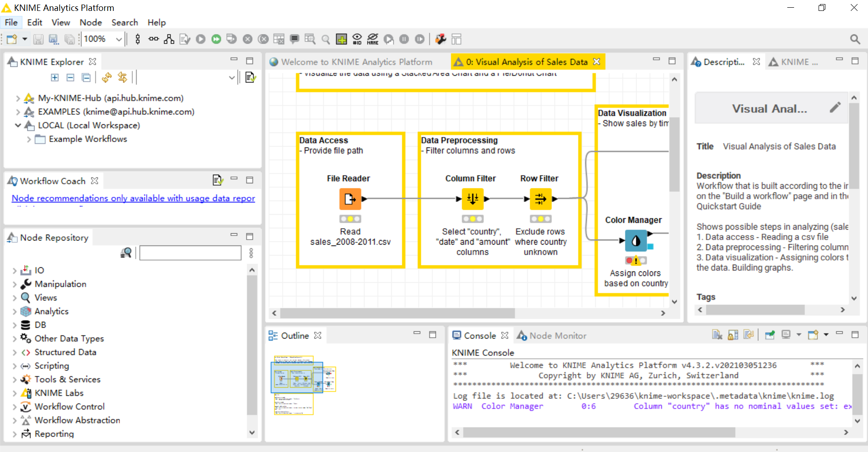Screen dimensions: 868x452
Task: Select the Column Filter node
Action: click(472, 199)
